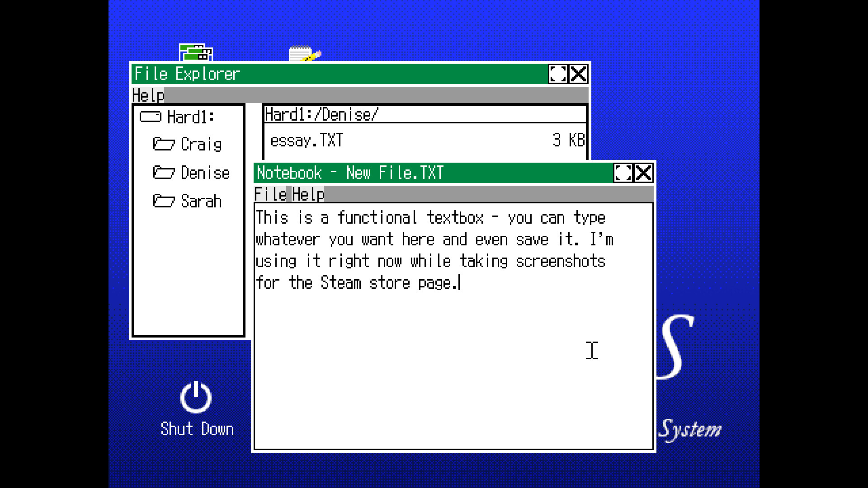Expand the Denise folder in file tree
The height and width of the screenshot is (488, 868).
(190, 172)
